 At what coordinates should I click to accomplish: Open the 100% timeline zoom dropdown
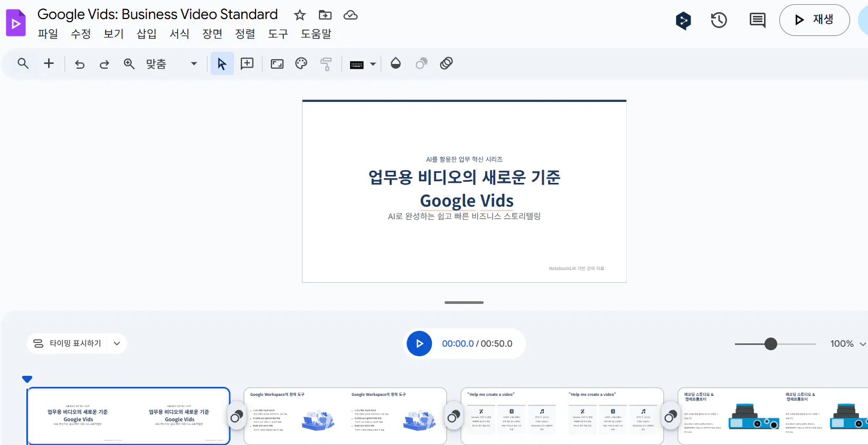(848, 344)
